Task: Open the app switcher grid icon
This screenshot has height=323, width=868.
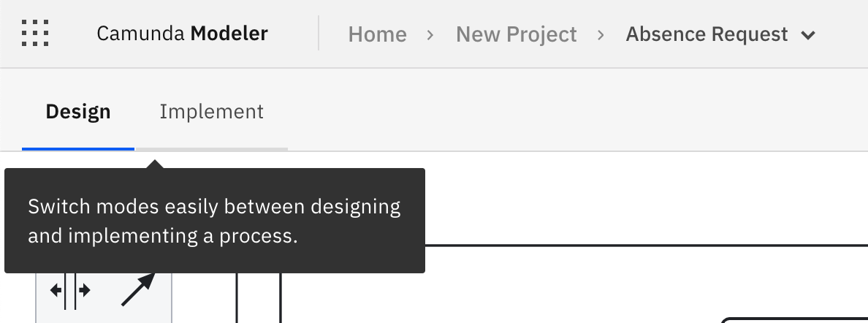Action: coord(35,34)
